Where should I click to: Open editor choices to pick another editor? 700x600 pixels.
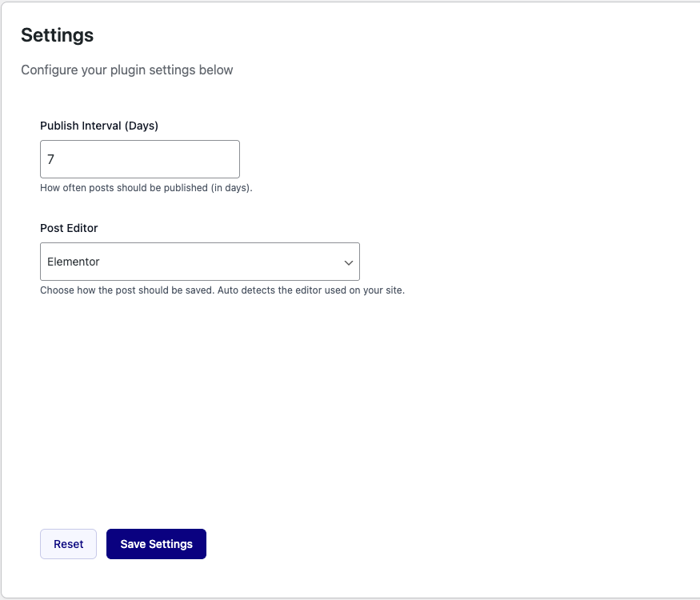(x=199, y=262)
